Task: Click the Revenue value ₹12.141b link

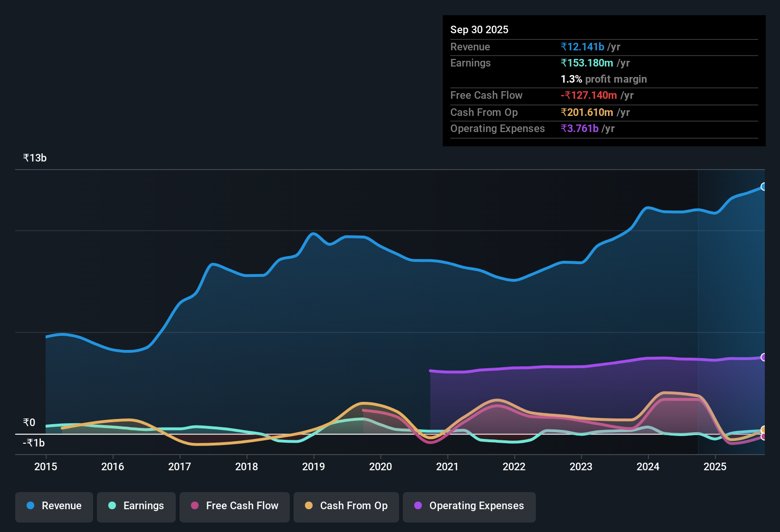Action: pos(582,47)
